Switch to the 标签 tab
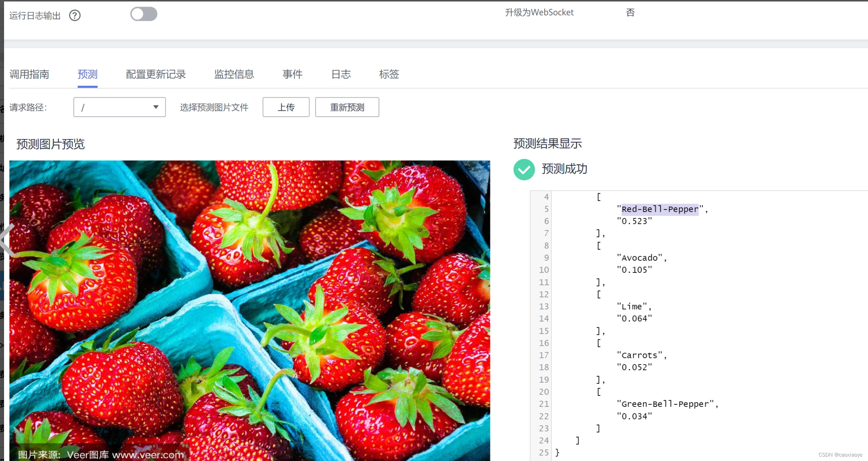This screenshot has width=868, height=461. tap(389, 74)
